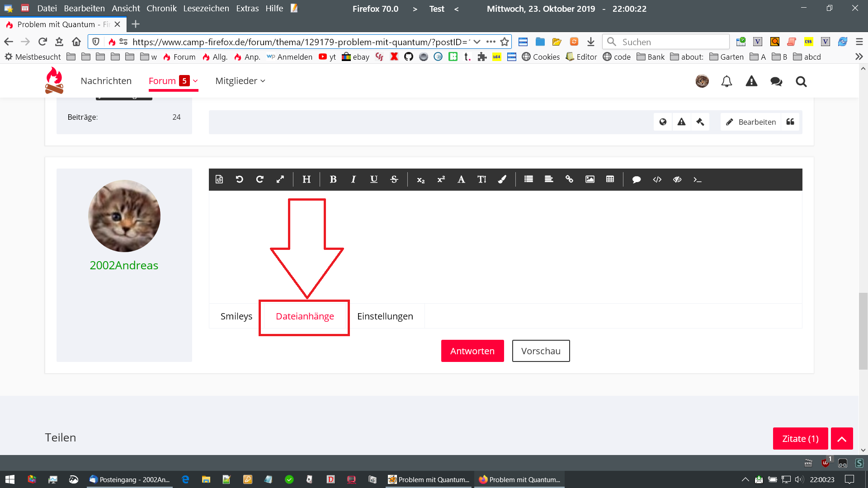This screenshot has width=868, height=488.
Task: Click the italic formatting icon
Action: (353, 179)
